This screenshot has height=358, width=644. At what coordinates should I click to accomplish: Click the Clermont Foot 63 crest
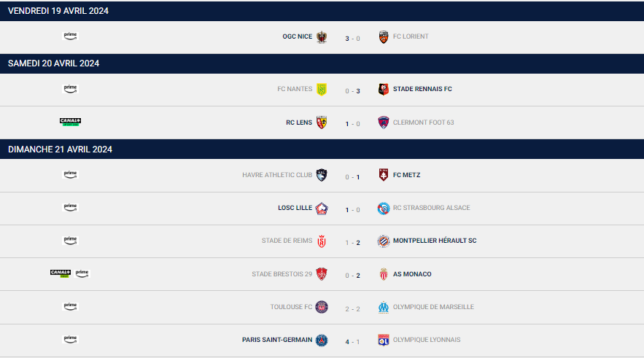click(383, 122)
